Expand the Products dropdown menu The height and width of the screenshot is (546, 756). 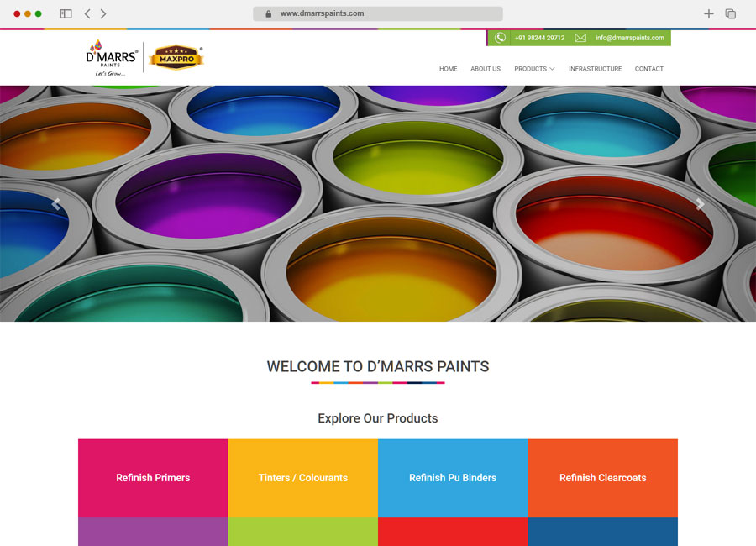coord(534,69)
